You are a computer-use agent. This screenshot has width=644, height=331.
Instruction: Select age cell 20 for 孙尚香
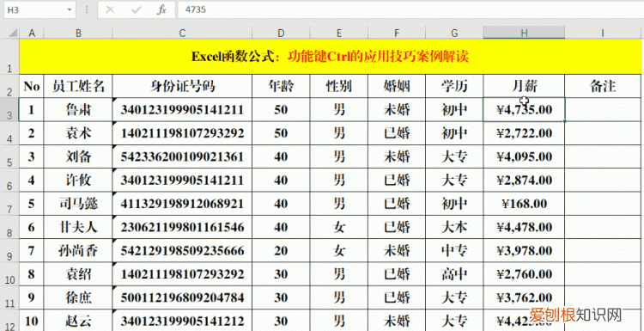click(281, 250)
